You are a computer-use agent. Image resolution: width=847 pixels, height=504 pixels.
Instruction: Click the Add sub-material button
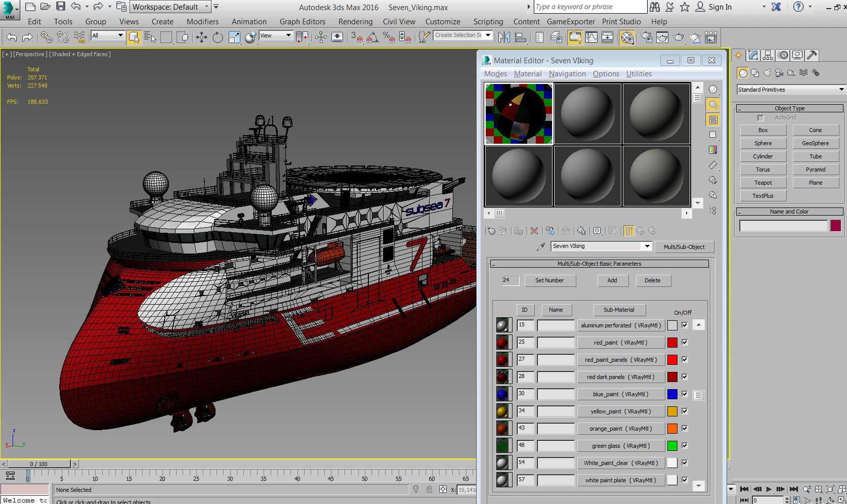tap(612, 280)
